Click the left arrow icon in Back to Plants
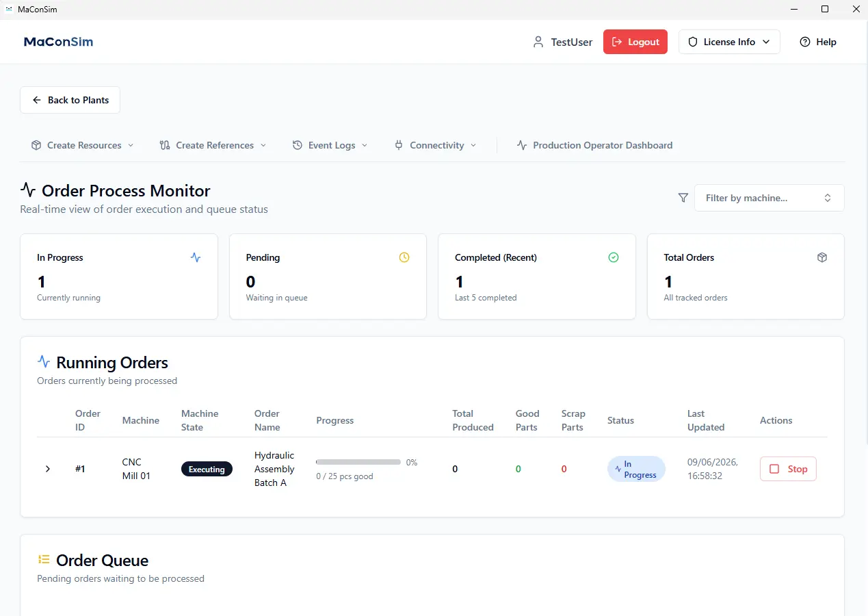Image resolution: width=868 pixels, height=616 pixels. 37,100
